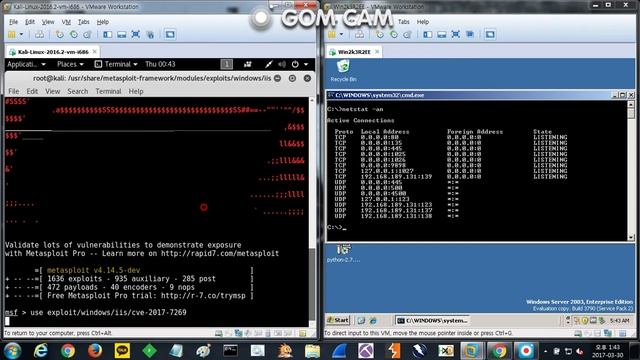The width and height of the screenshot is (640, 360).
Task: Open Tabs menu in Kali VMware window
Action: (84, 22)
